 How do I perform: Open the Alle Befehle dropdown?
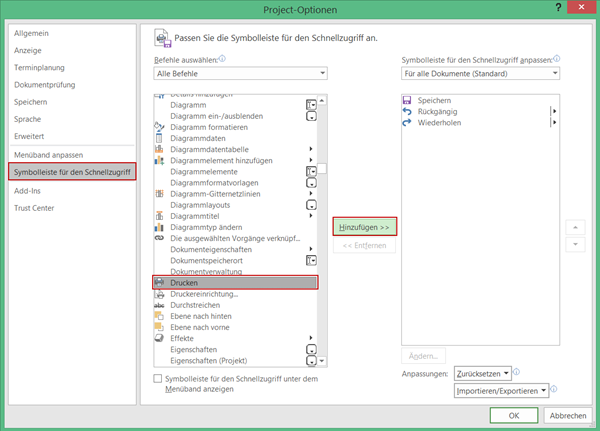point(240,73)
